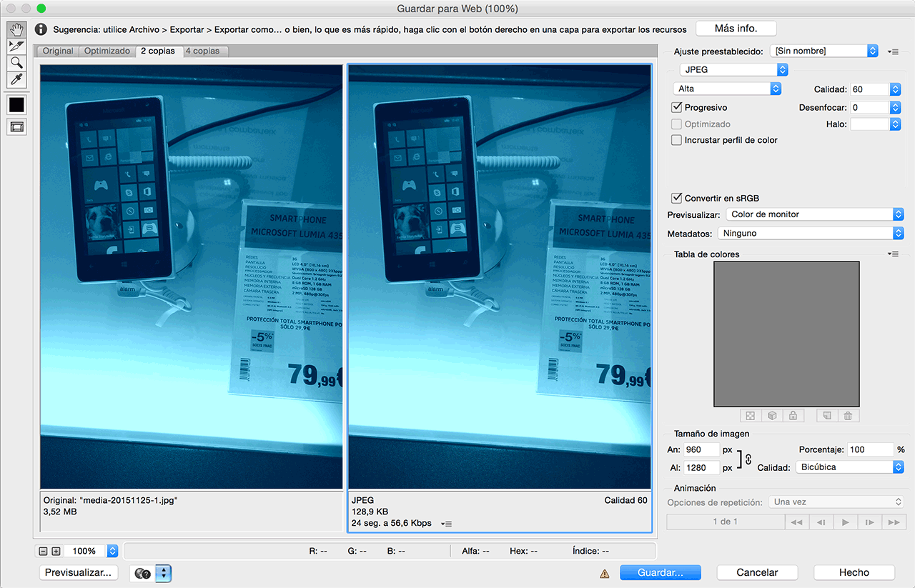Click the Porcentaje input field
The width and height of the screenshot is (915, 588).
point(871,449)
